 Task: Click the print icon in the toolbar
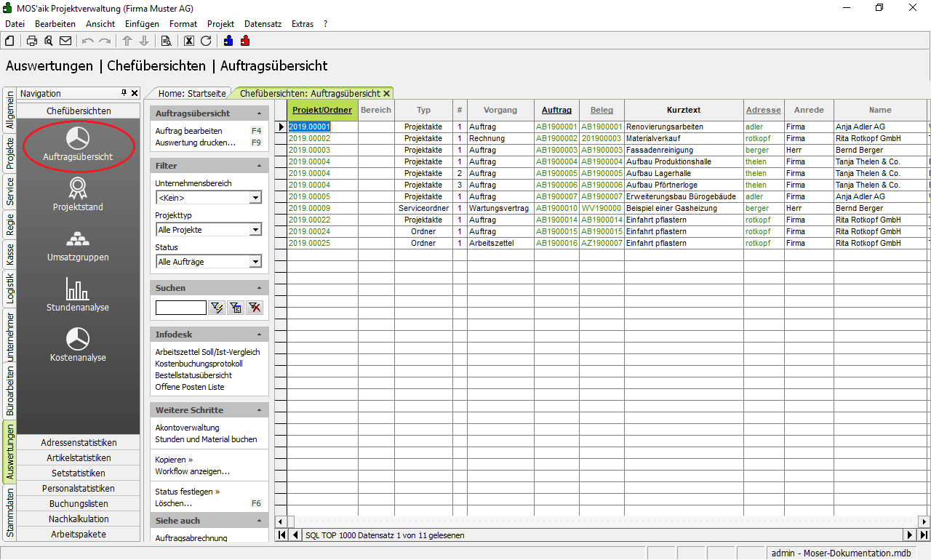tap(32, 41)
